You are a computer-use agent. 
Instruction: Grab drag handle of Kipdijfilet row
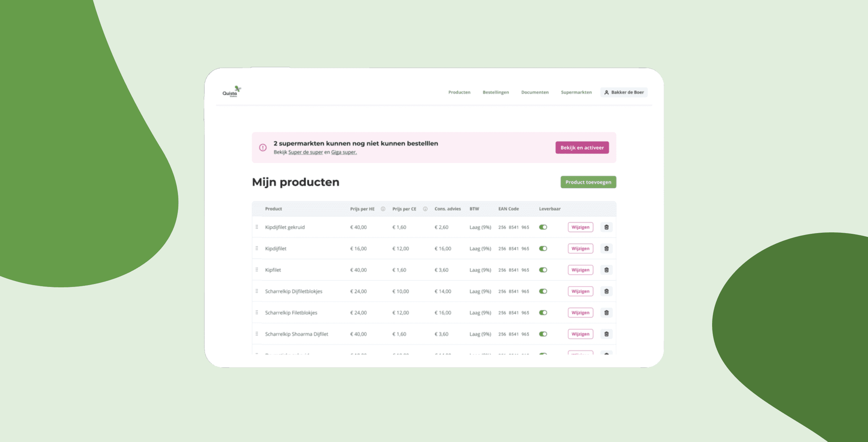pos(257,248)
